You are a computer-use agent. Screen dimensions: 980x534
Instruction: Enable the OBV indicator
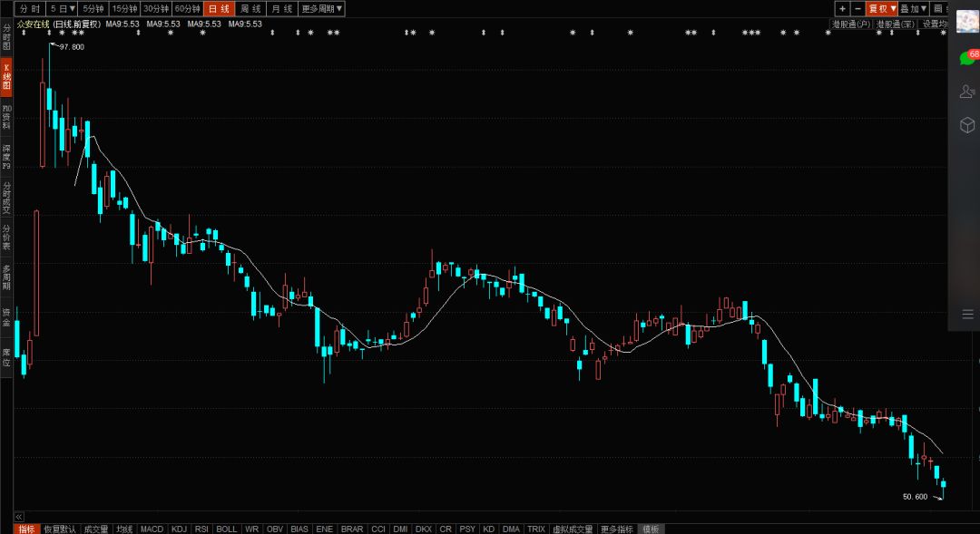click(275, 529)
